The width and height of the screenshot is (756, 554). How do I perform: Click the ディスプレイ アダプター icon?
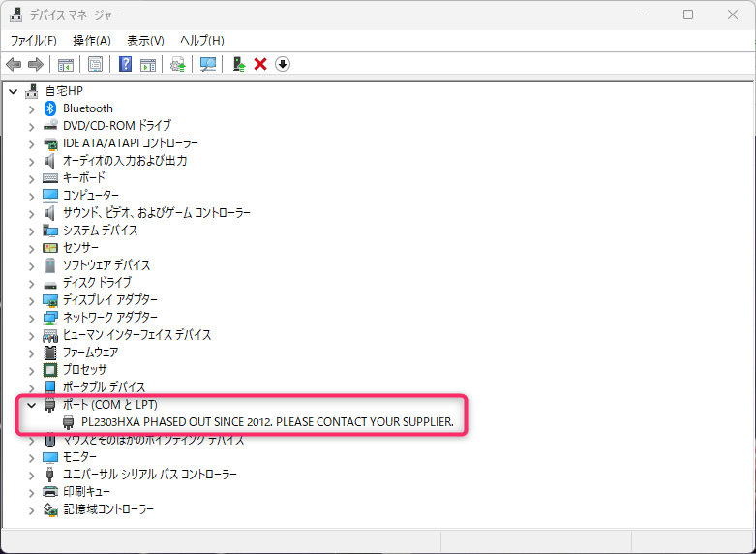point(50,300)
